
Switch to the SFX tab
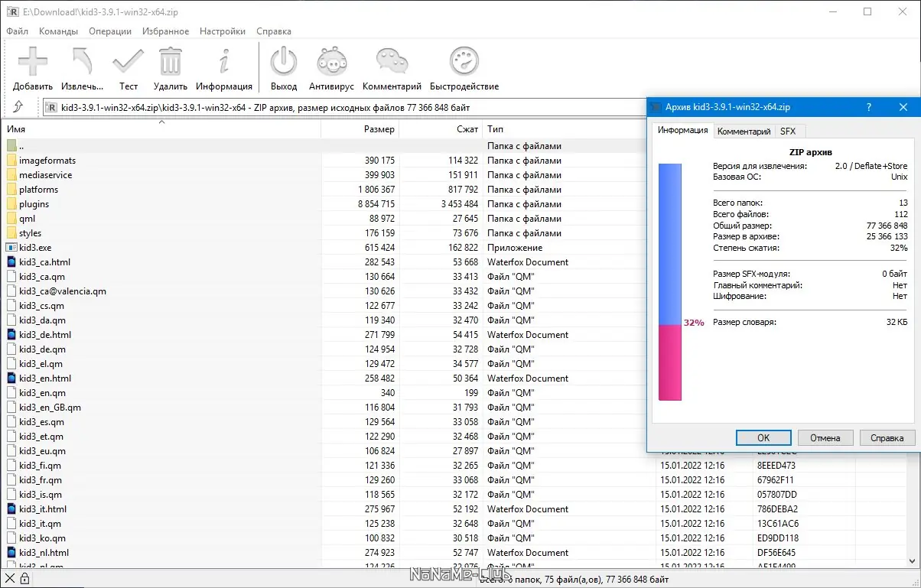(x=788, y=132)
